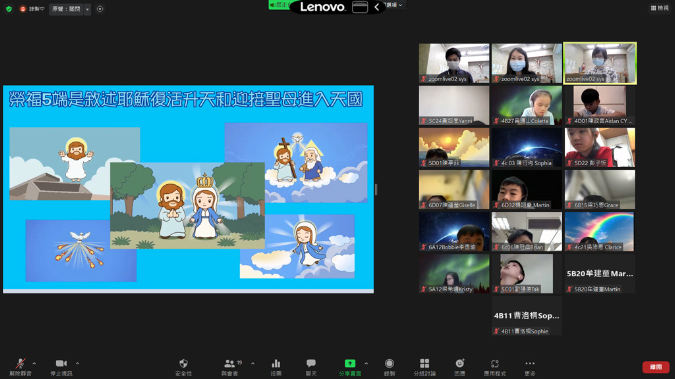Expand the arrow next to Participants

click(x=253, y=363)
